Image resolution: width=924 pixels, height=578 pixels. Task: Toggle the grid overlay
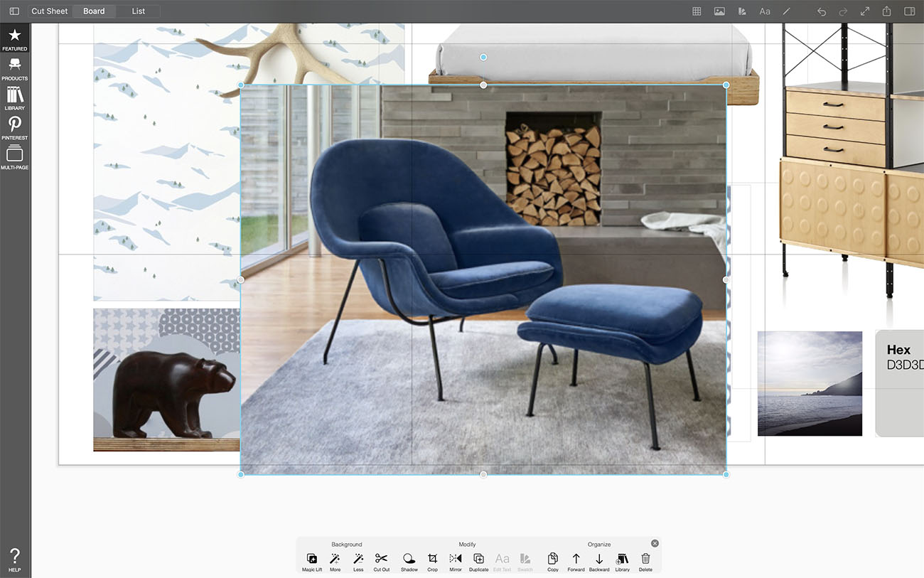click(697, 11)
